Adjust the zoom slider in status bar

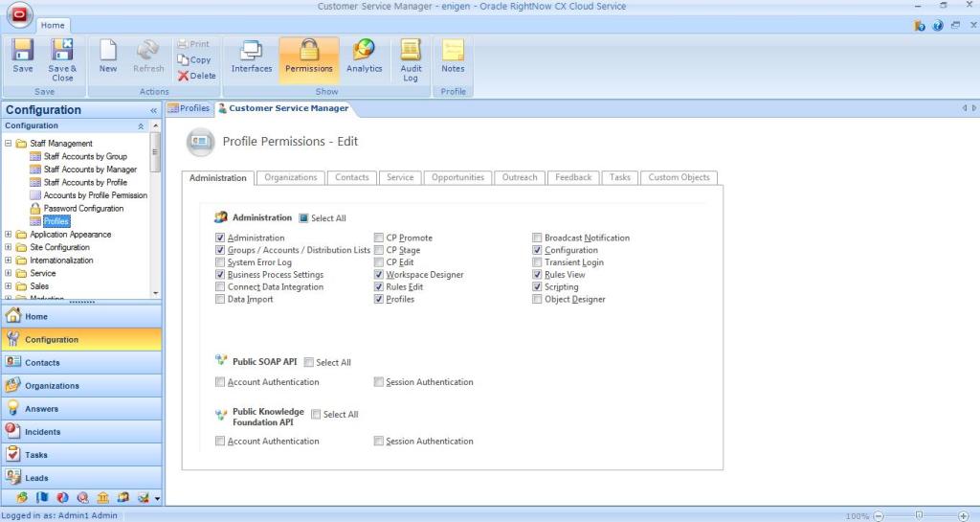919,515
